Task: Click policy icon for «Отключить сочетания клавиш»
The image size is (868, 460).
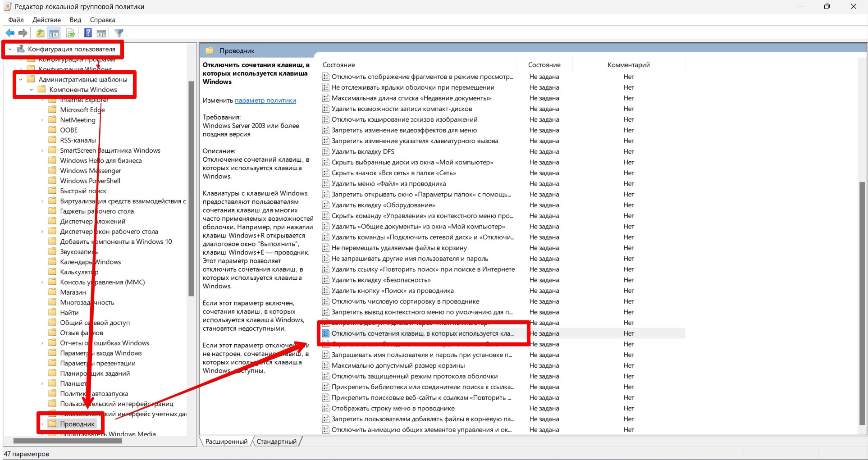Action: click(326, 333)
